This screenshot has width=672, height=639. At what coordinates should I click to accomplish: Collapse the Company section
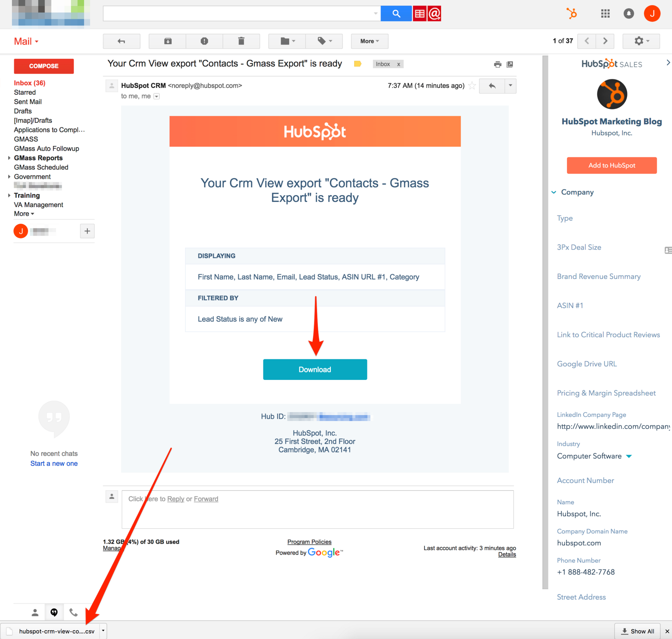(554, 193)
